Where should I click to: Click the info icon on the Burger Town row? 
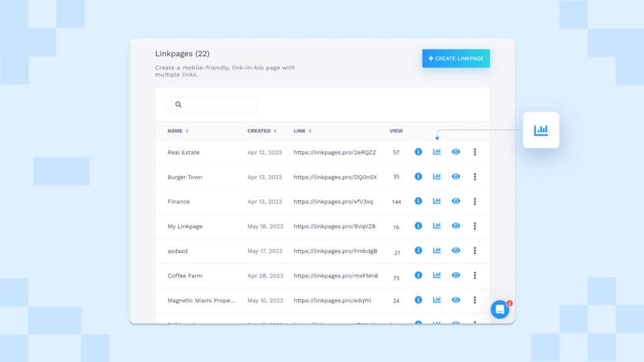click(x=418, y=177)
